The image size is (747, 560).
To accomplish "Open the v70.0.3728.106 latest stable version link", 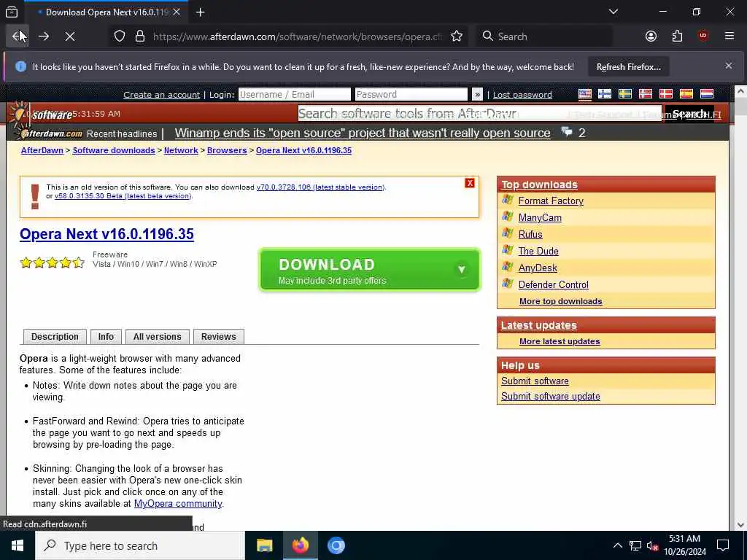I will (x=321, y=187).
